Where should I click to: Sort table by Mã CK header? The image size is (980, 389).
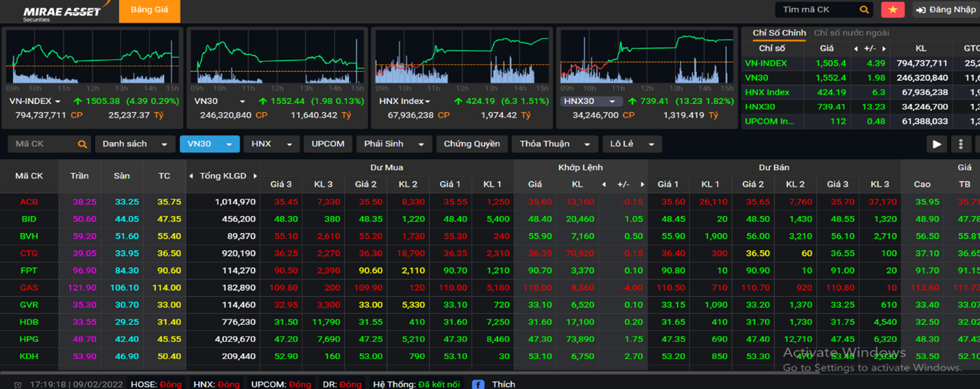(29, 176)
